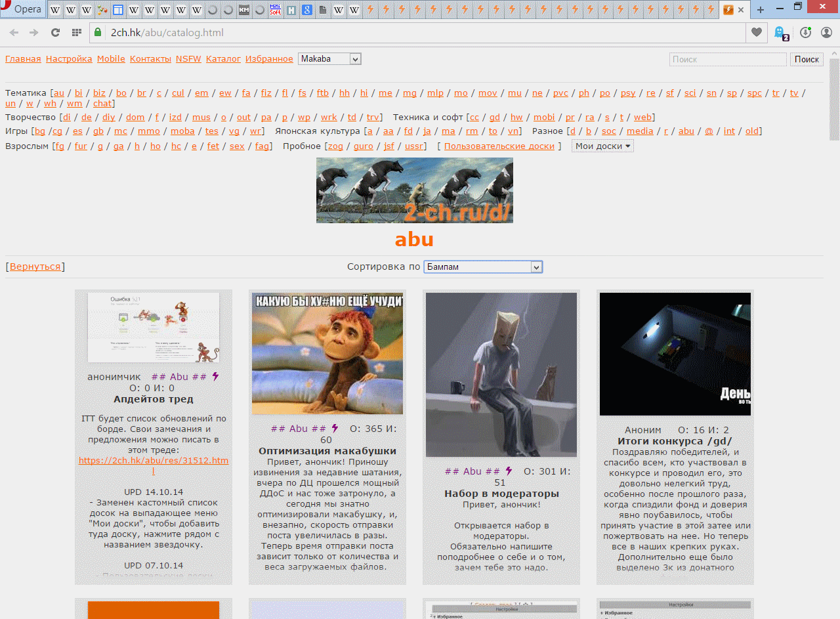Click the green padlock security icon
Image resolution: width=840 pixels, height=619 pixels.
point(98,33)
